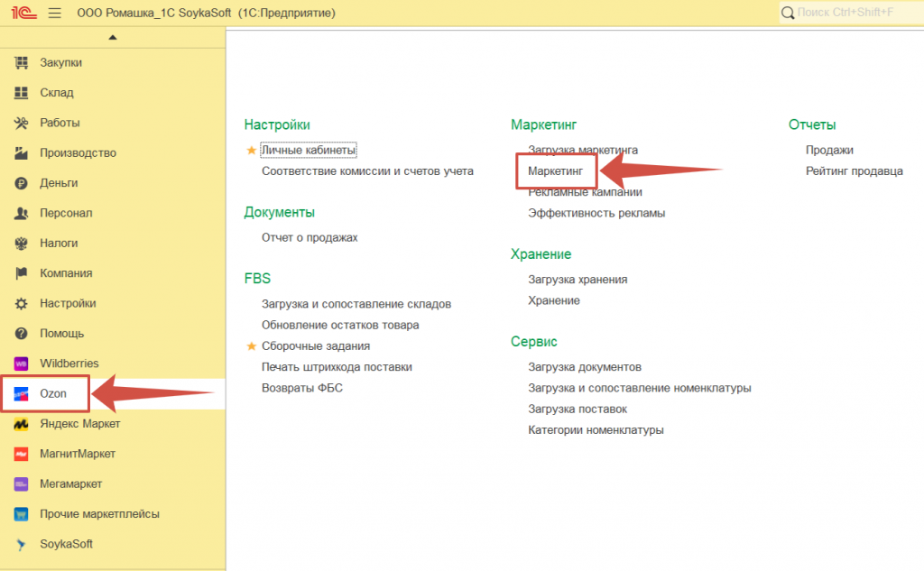Viewport: 924px width, 571px height.
Task: Toggle favorite star for Личные кабинеты
Action: click(252, 150)
